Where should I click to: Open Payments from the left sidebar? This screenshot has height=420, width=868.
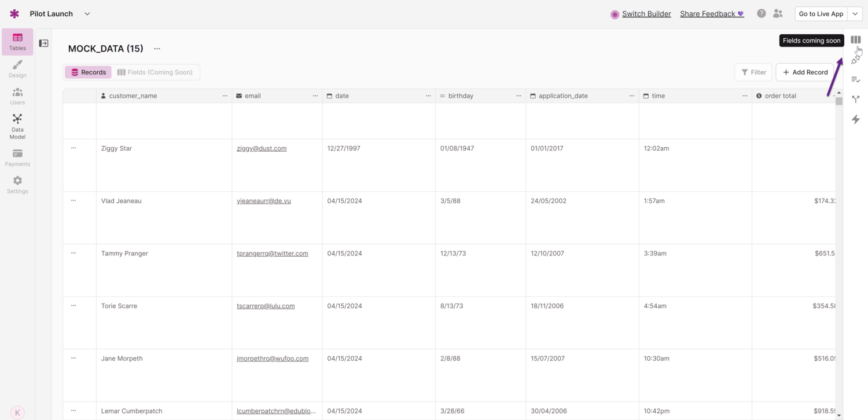(x=17, y=158)
